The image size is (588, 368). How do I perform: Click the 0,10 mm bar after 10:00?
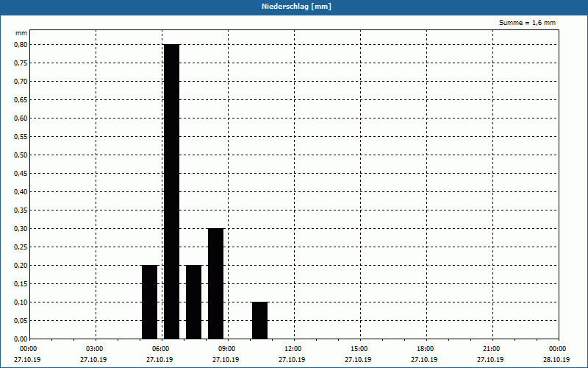(x=260, y=320)
